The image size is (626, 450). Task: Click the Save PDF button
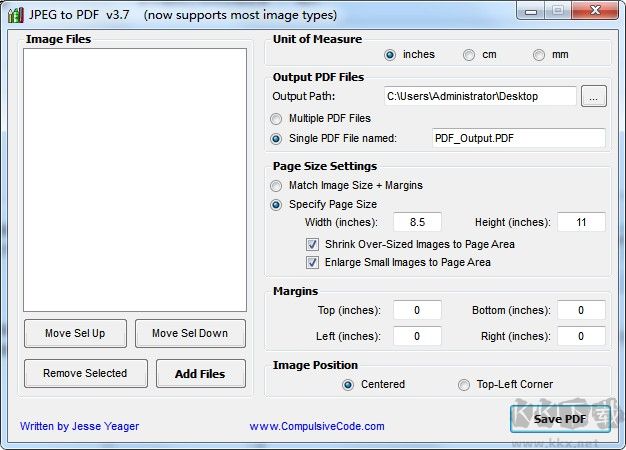tap(560, 419)
